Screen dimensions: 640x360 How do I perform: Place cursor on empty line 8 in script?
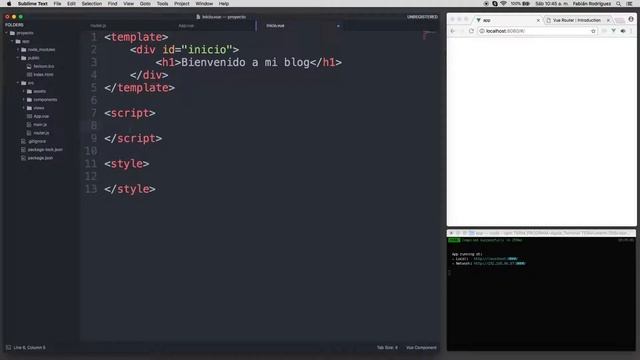point(261,125)
